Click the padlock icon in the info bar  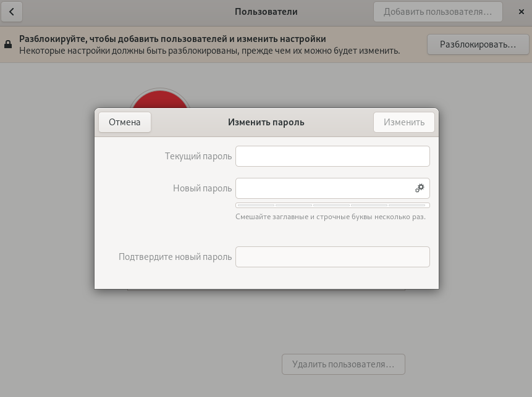(8, 44)
